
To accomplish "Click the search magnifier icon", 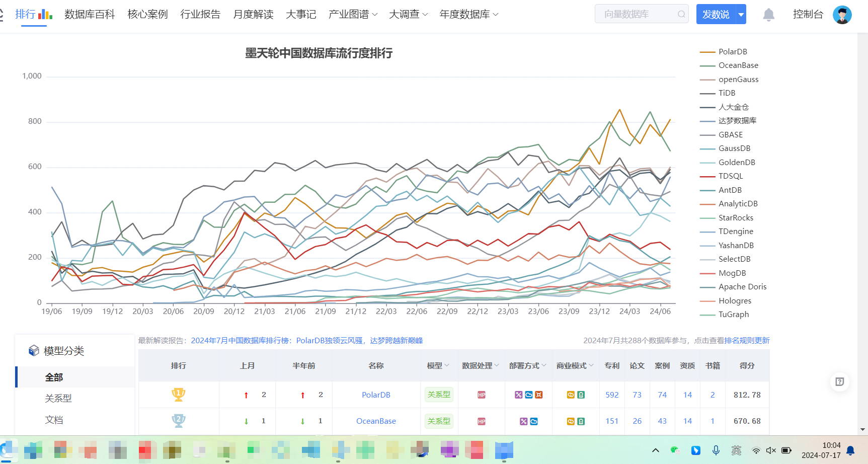I will pos(681,14).
